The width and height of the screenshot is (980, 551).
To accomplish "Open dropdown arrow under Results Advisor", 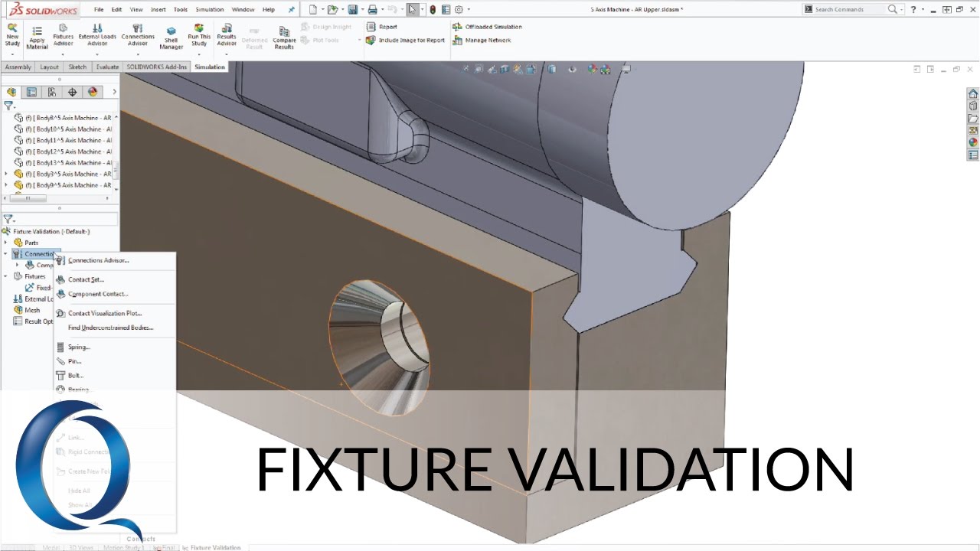I will (x=227, y=54).
